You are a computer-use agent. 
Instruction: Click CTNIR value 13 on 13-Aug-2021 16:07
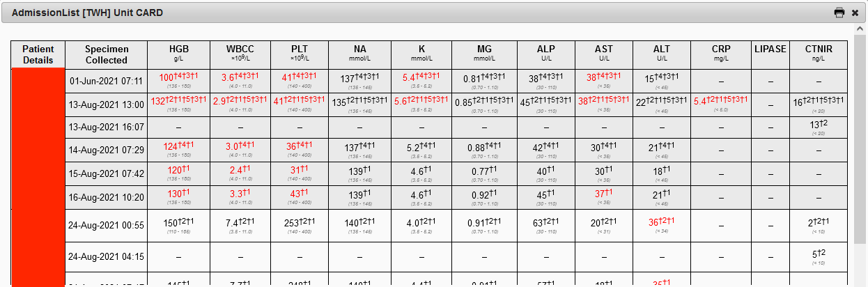coord(819,125)
